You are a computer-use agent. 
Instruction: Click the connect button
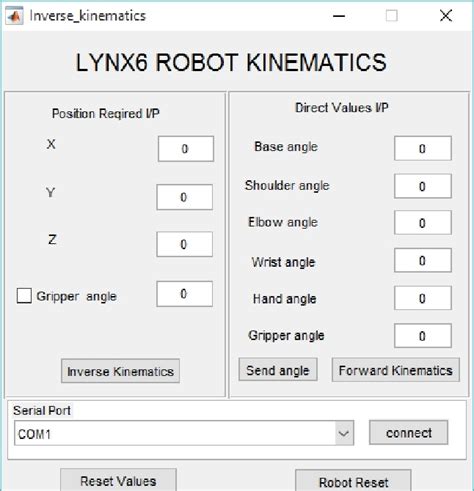click(x=408, y=433)
